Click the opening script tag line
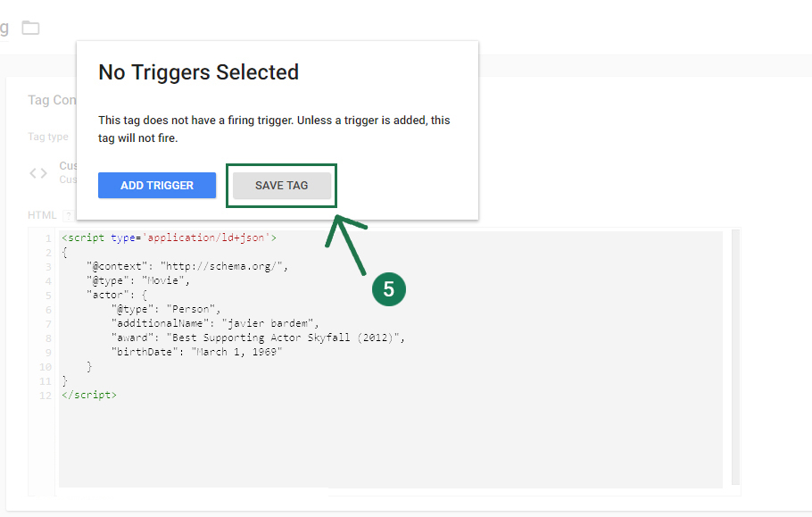This screenshot has height=517, width=812. (x=169, y=238)
